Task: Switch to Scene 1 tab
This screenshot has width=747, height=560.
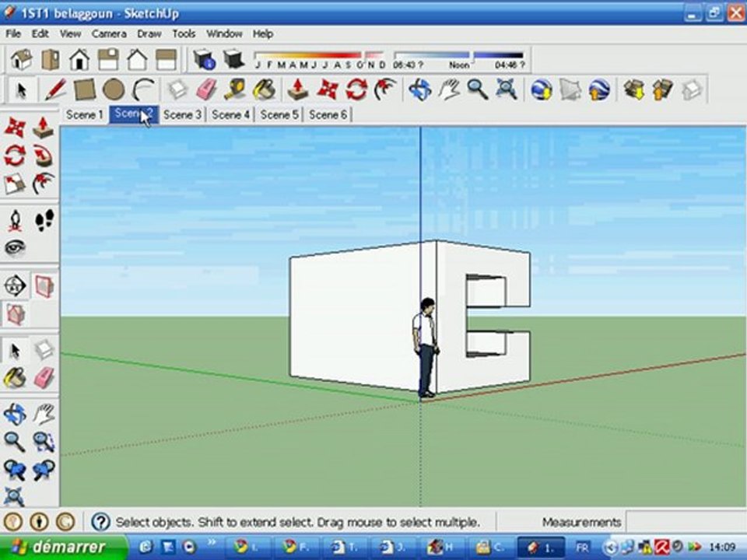Action: click(x=85, y=115)
